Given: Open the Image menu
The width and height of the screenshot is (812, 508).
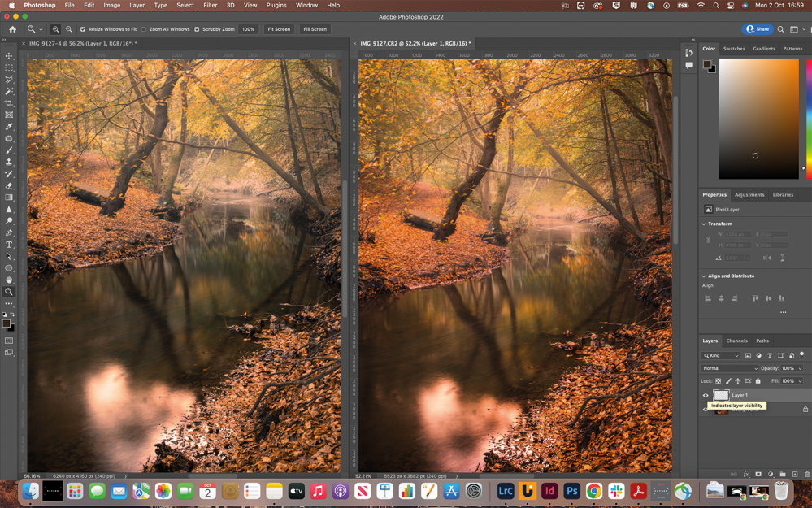Looking at the screenshot, I should click(x=112, y=5).
